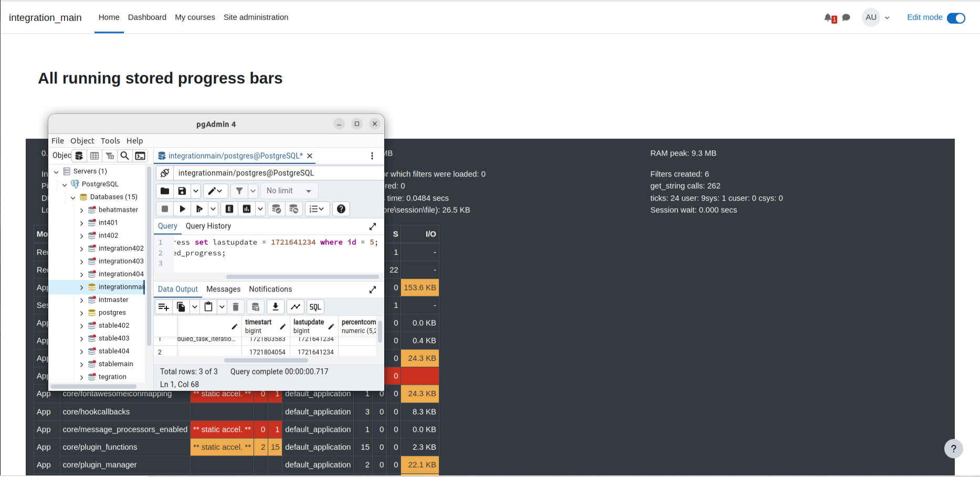Select the stablemain database in the tree
Image resolution: width=980 pixels, height=477 pixels.
click(116, 364)
